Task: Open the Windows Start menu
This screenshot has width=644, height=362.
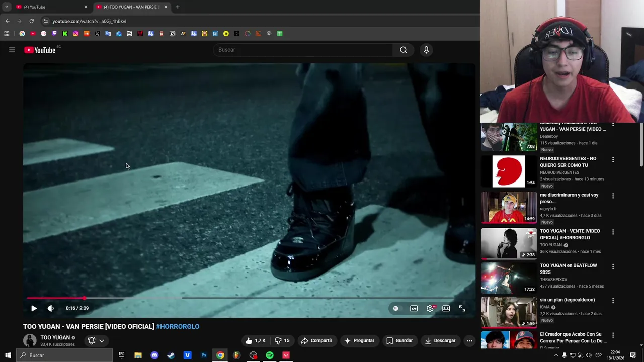Action: 8,355
